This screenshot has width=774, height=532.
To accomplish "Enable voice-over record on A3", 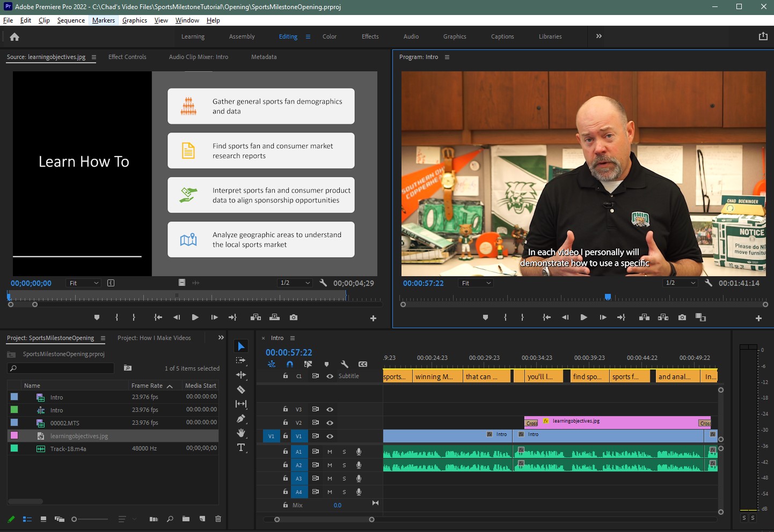I will click(x=359, y=478).
